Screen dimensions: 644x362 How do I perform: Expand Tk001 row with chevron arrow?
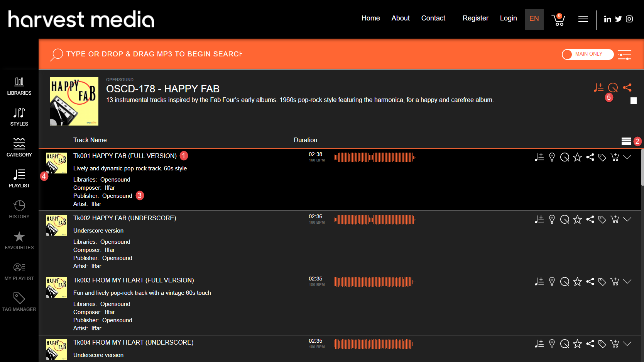click(x=627, y=157)
